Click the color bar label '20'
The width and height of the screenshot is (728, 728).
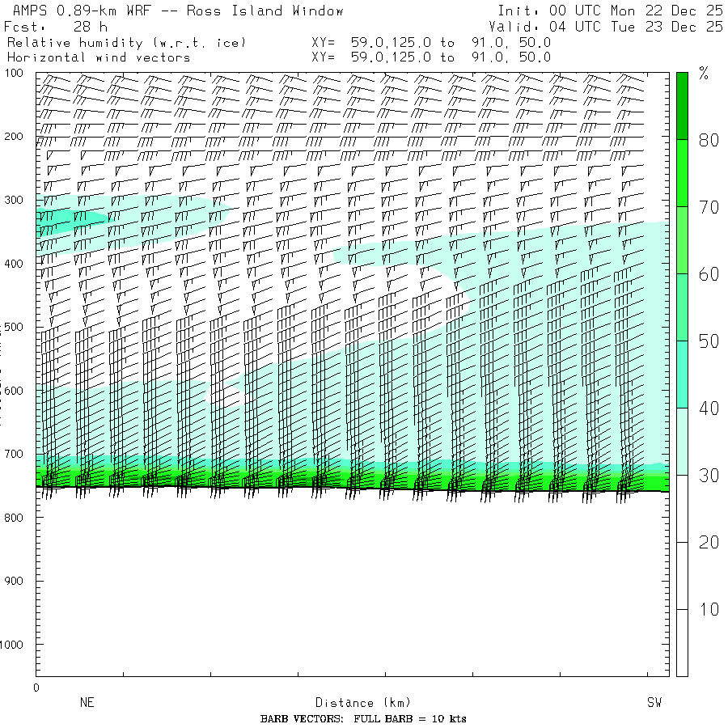709,542
